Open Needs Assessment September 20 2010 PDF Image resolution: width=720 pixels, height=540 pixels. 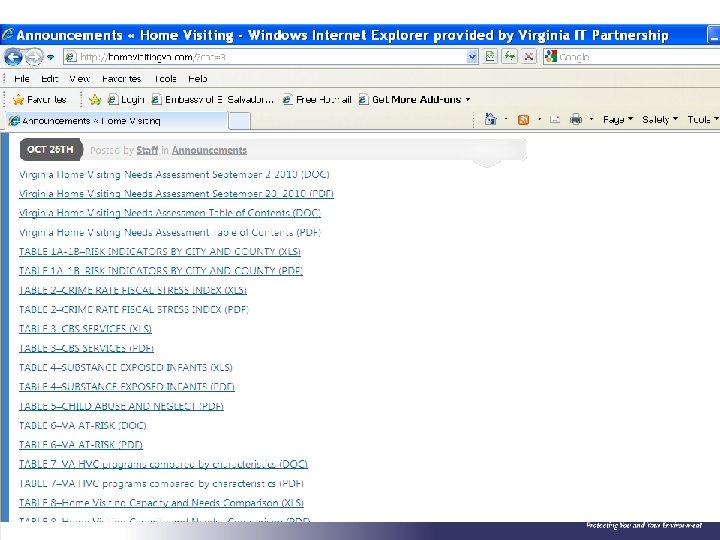176,194
